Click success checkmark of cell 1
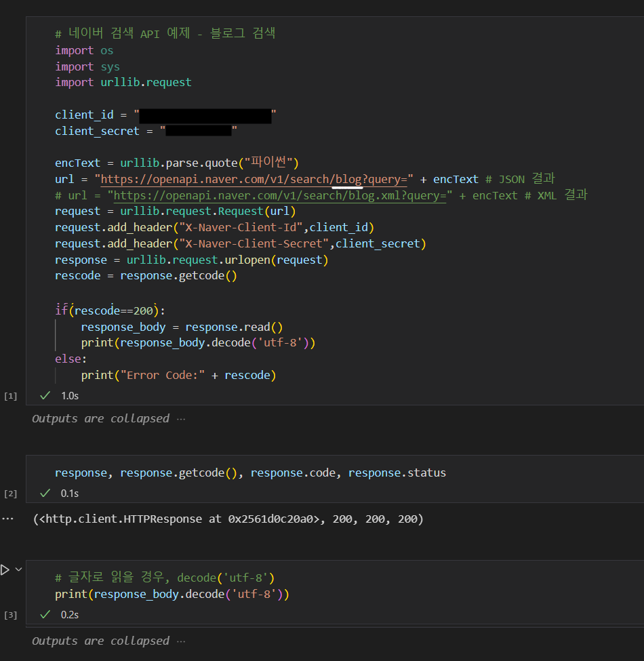644x661 pixels. [45, 395]
